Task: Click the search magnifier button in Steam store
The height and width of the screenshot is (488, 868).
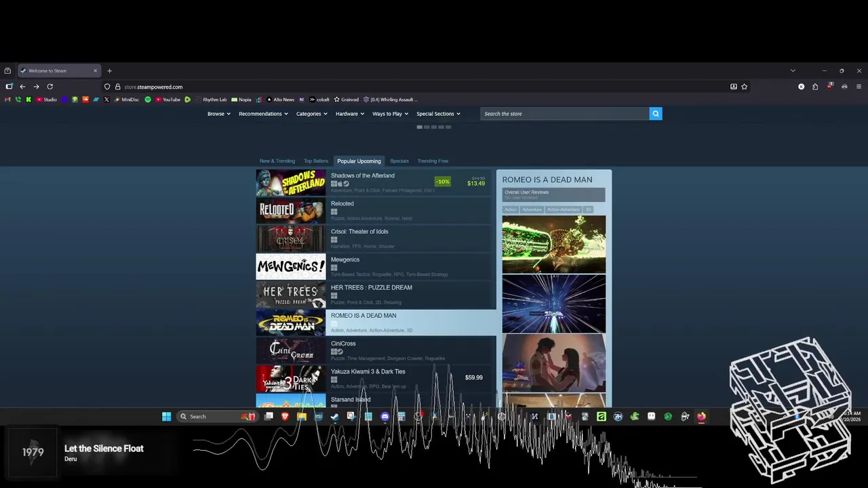Action: click(x=655, y=114)
